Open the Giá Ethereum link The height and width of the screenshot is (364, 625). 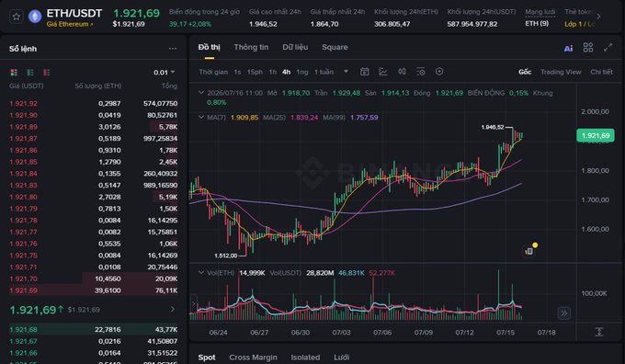pos(70,24)
